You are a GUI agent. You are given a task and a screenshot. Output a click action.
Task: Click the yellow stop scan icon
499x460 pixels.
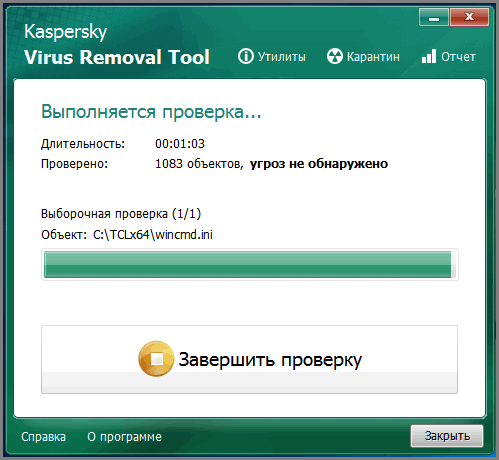point(156,359)
